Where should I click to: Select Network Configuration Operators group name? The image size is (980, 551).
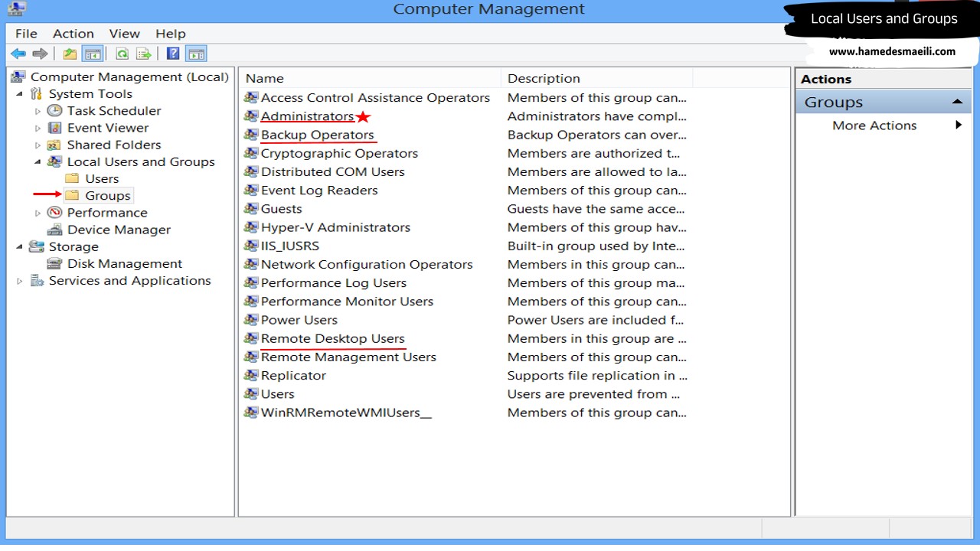[x=367, y=264]
